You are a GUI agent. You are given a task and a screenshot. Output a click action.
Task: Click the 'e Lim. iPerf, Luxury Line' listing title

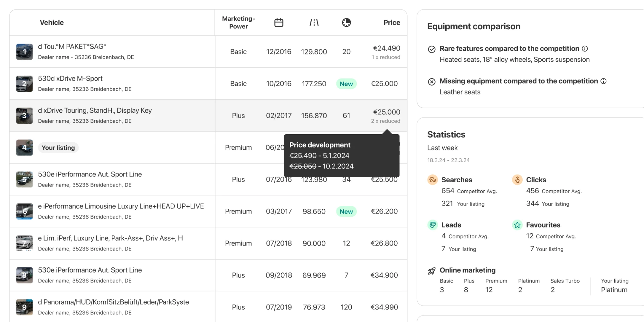[x=110, y=238]
